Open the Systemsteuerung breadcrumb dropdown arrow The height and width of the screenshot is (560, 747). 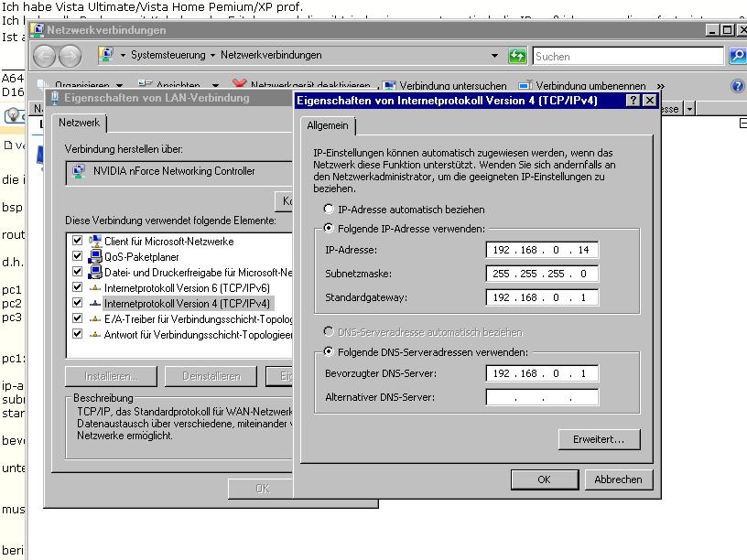pyautogui.click(x=212, y=56)
